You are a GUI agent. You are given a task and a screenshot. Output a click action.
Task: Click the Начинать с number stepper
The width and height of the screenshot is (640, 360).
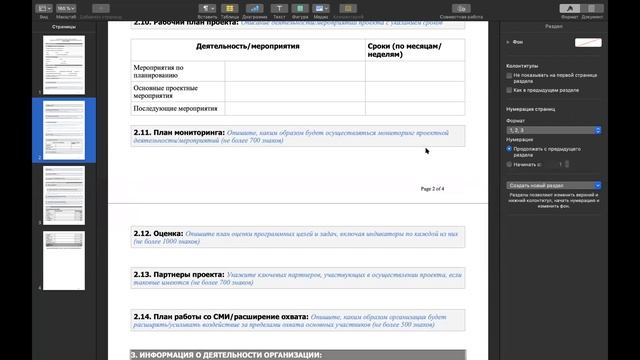coord(567,164)
